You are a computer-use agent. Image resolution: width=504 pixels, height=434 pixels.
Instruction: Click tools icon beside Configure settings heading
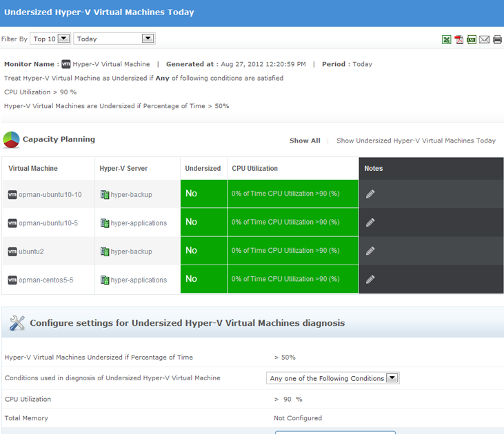pos(17,323)
